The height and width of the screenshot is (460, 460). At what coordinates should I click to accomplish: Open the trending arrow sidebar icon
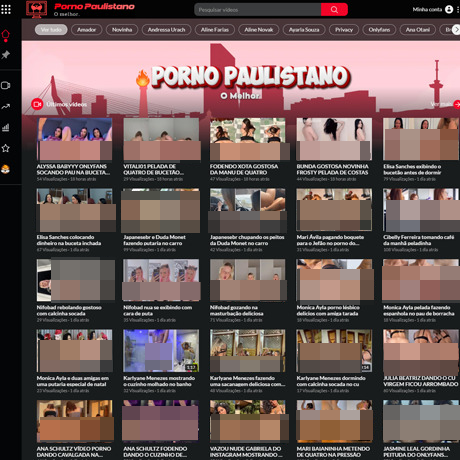[x=6, y=106]
